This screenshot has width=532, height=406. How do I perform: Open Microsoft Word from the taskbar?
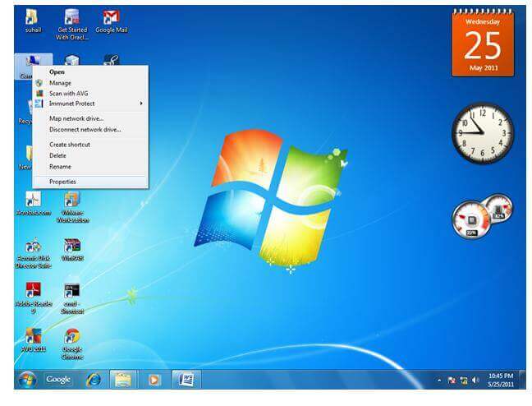pyautogui.click(x=186, y=380)
